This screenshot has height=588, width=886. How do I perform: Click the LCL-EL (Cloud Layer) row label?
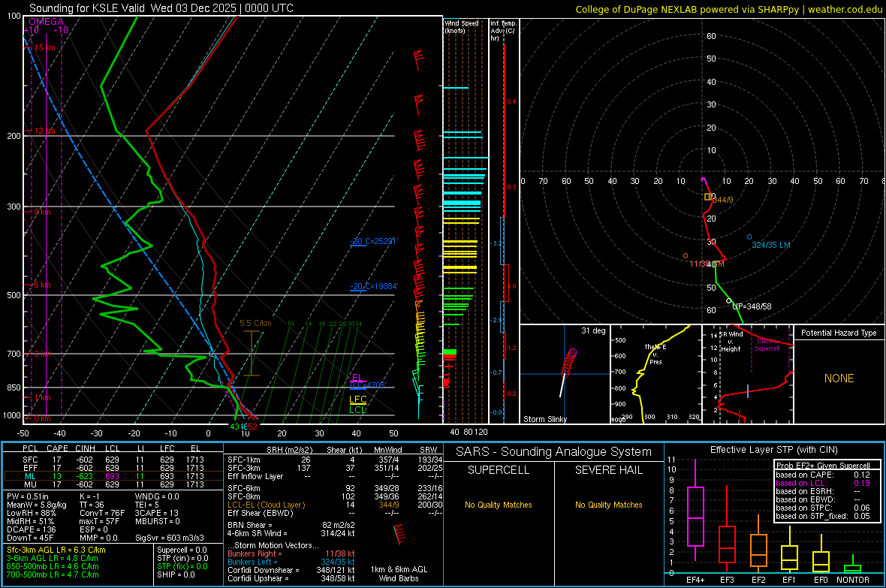coord(266,505)
